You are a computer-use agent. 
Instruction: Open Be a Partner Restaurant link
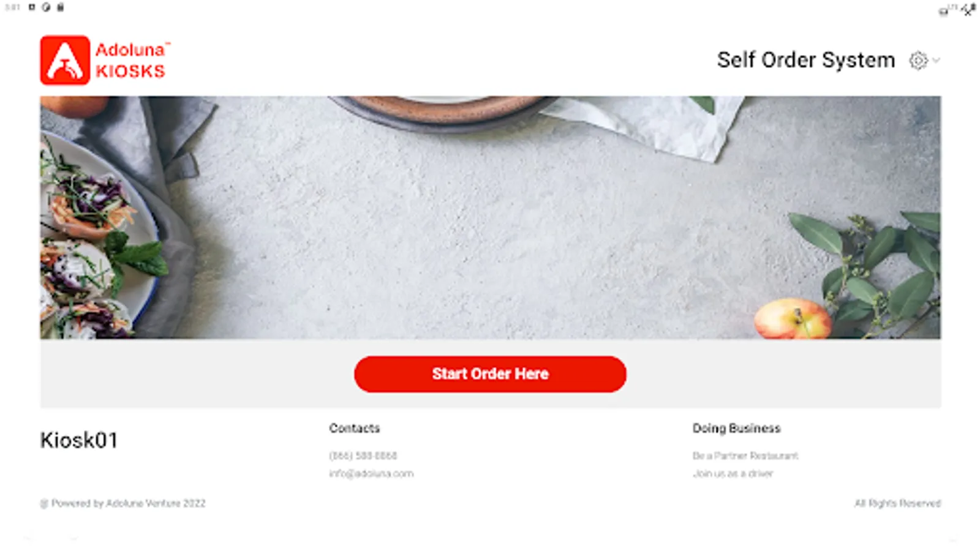click(745, 455)
